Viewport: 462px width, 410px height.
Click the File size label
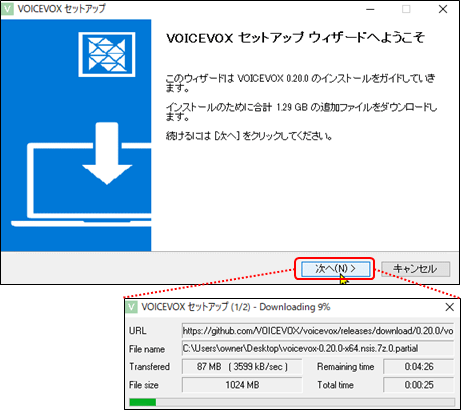144,385
